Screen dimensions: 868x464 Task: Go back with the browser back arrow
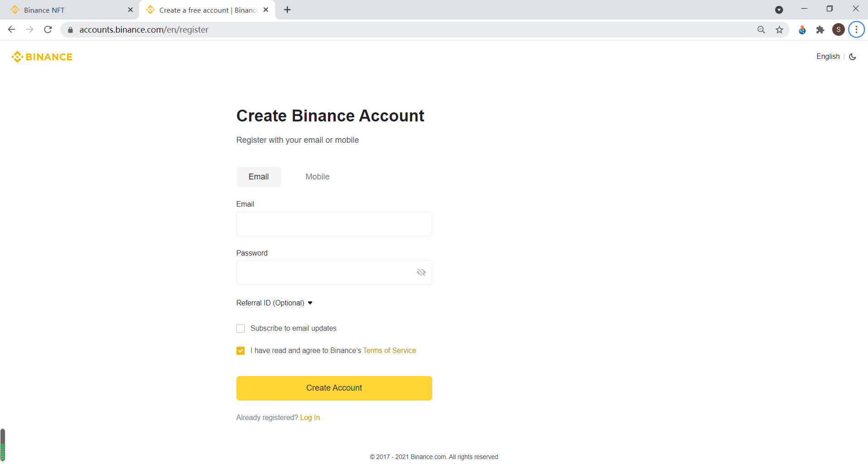[x=12, y=29]
